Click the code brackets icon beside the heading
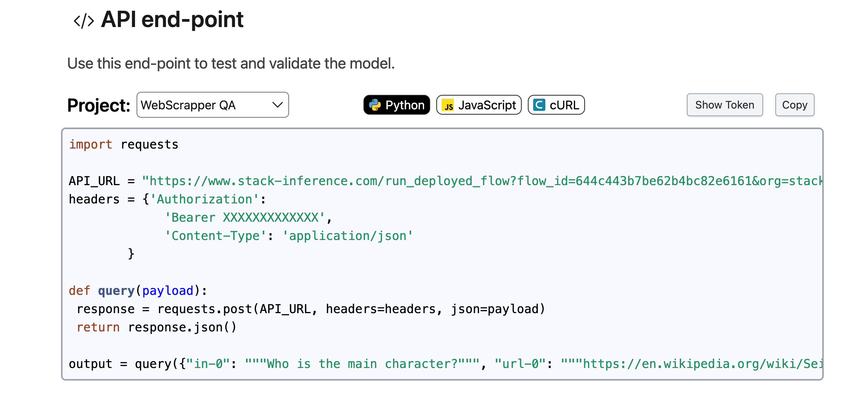Screen dimensions: 868x400 pos(84,21)
